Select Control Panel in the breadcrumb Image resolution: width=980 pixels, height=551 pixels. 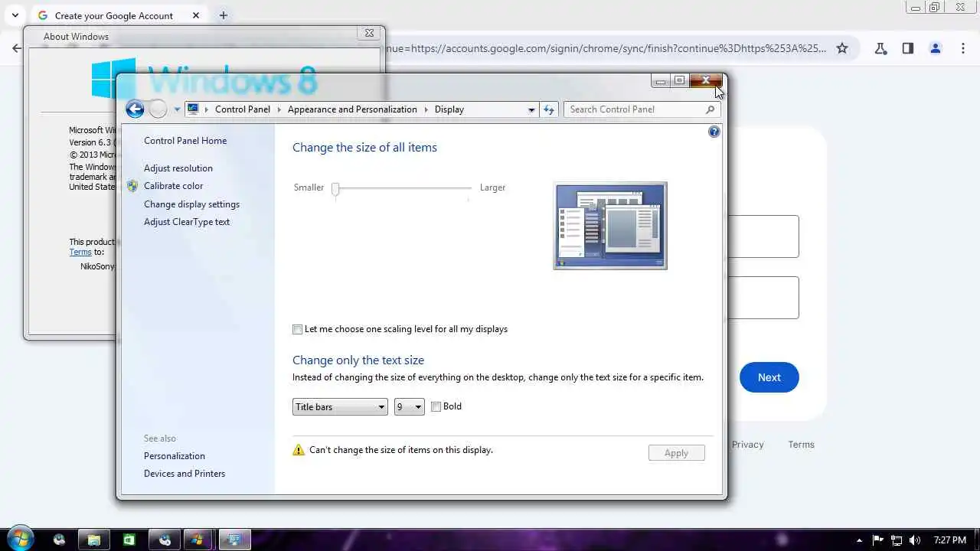click(x=243, y=109)
